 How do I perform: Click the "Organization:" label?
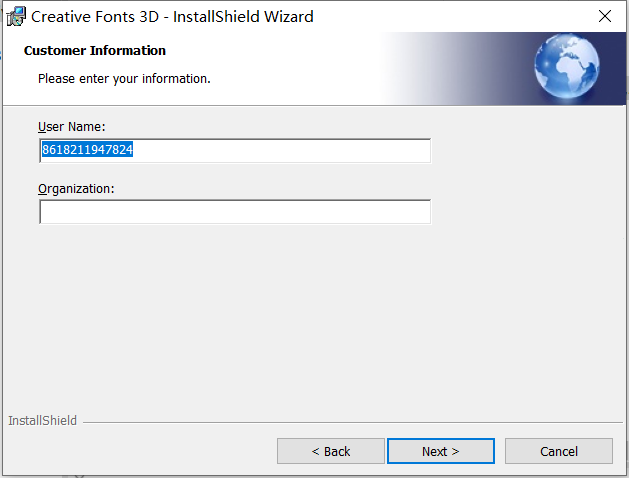click(76, 189)
